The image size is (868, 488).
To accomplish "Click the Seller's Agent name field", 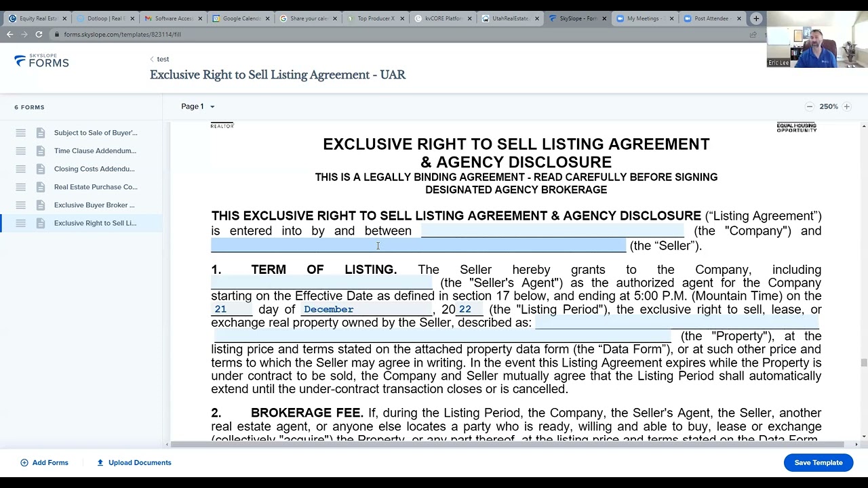I will pos(322,283).
